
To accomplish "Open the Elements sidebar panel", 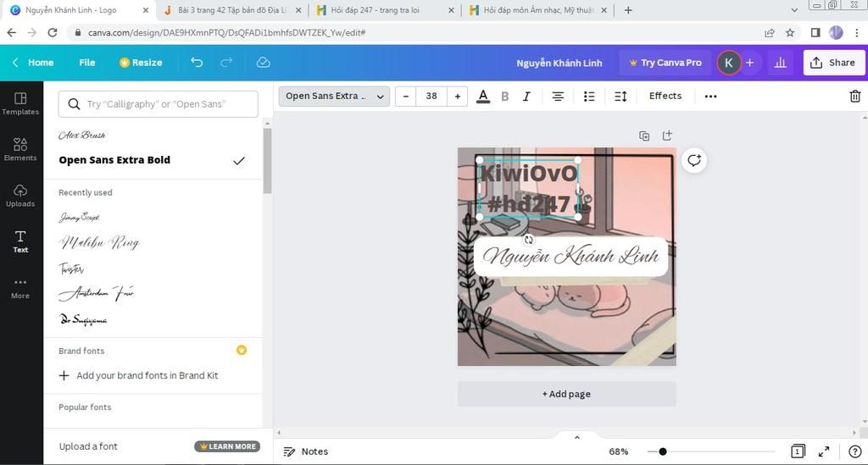I will coord(20,149).
